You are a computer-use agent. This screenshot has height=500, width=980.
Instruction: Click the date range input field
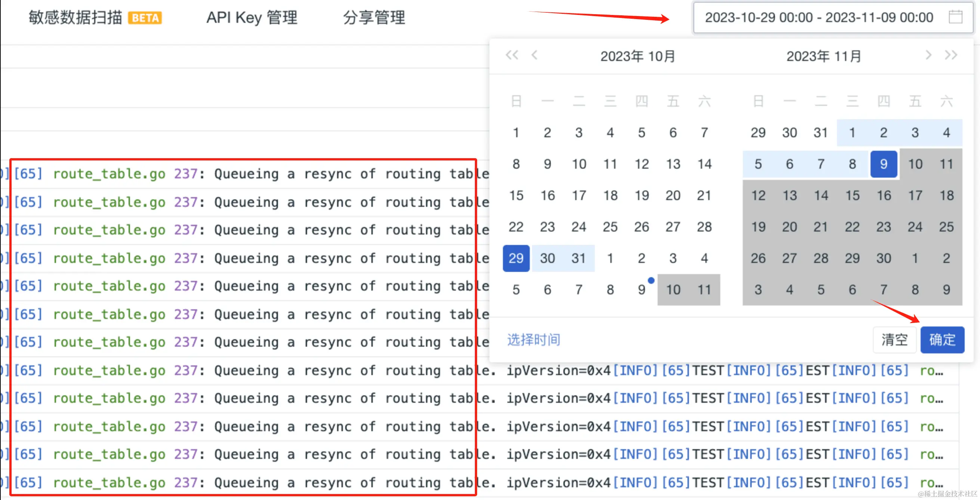819,18
